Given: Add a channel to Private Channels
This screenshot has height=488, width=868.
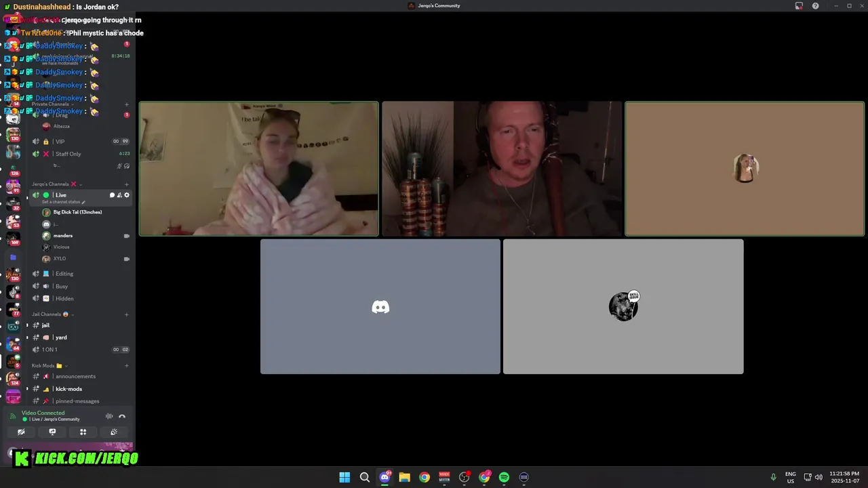Looking at the screenshot, I should (x=127, y=104).
